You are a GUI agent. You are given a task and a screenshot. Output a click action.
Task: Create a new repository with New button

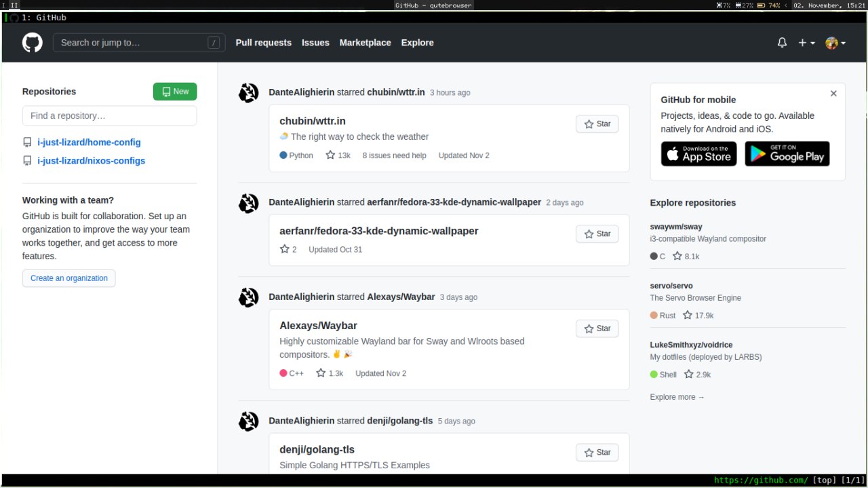(175, 92)
